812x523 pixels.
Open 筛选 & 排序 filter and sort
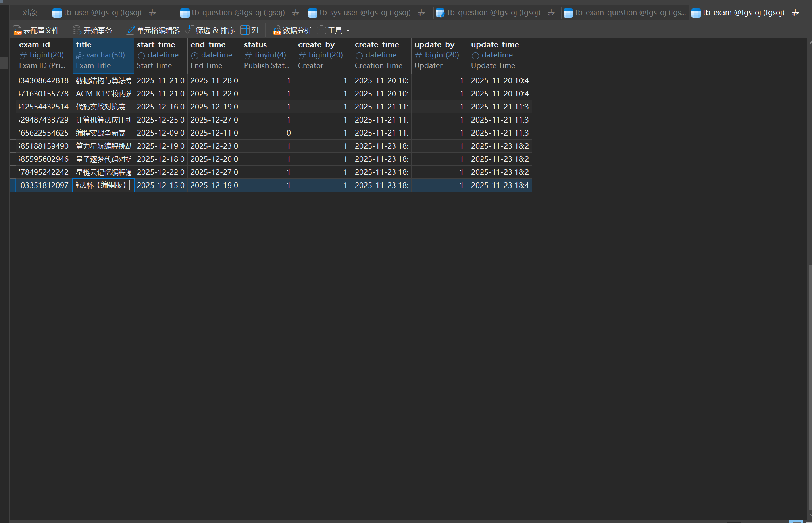coord(210,30)
